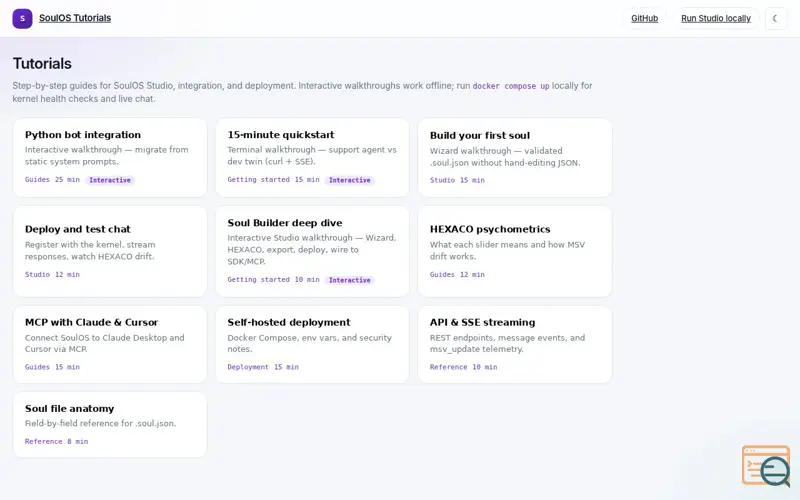
Task: Click "Studio 12 min" on Deploy and test chat
Action: point(53,274)
